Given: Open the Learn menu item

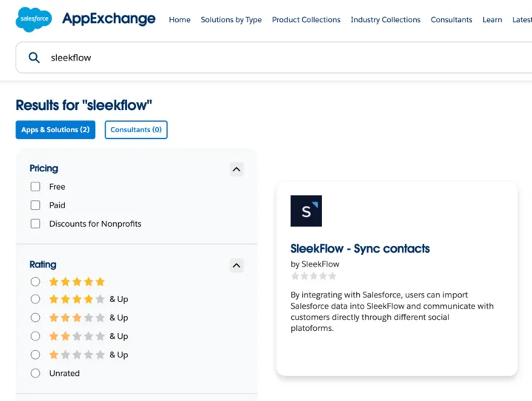Looking at the screenshot, I should point(492,20).
